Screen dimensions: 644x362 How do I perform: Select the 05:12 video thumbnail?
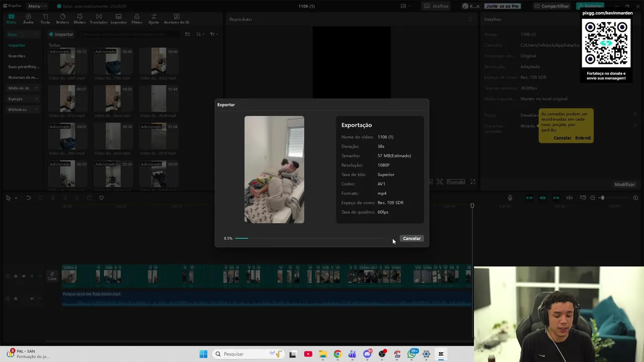pos(67,61)
